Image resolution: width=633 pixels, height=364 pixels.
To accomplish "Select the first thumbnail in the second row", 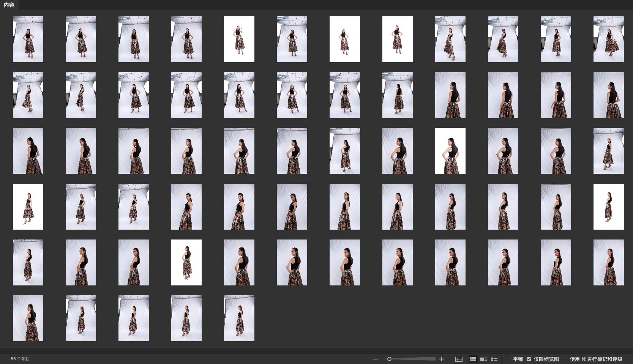I will [x=28, y=95].
